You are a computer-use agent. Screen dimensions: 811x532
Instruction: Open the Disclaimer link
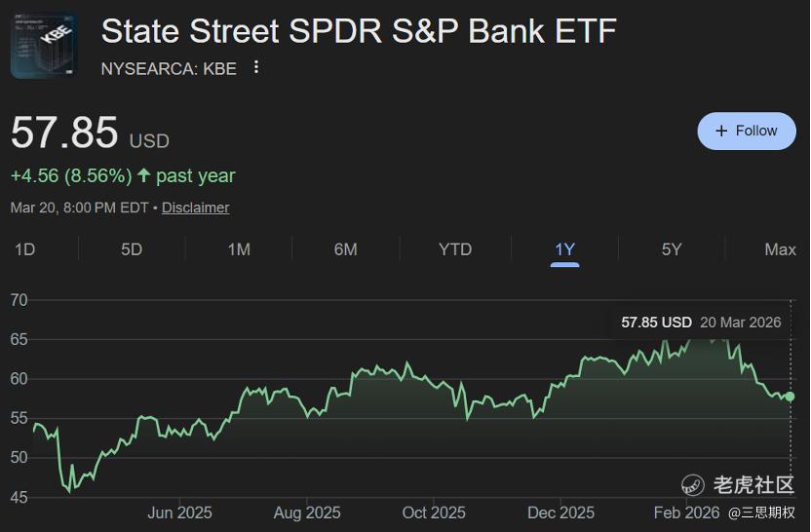[195, 208]
